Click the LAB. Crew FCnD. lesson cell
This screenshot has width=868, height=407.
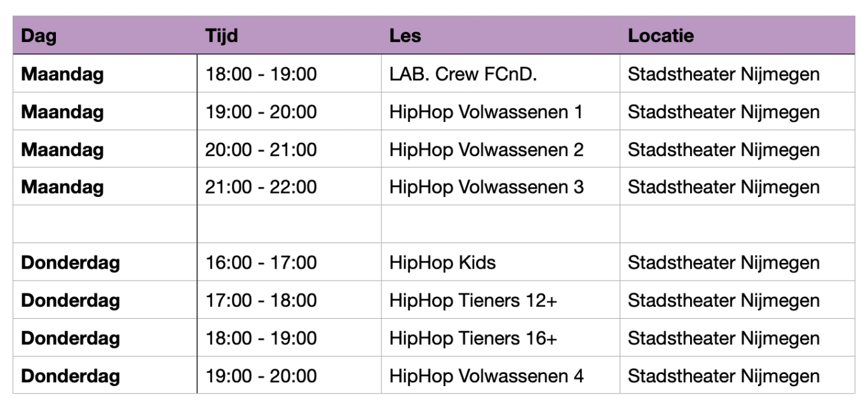coord(463,74)
